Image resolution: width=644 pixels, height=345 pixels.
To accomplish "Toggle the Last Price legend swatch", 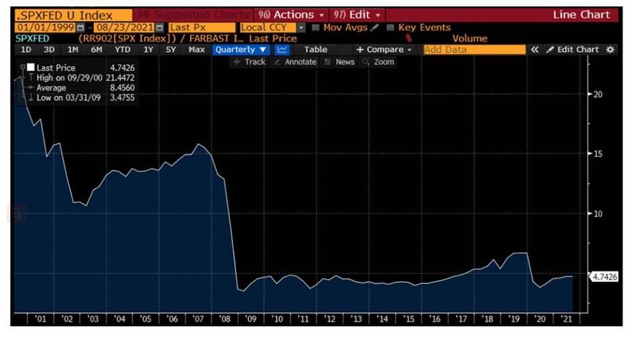I will (30, 68).
